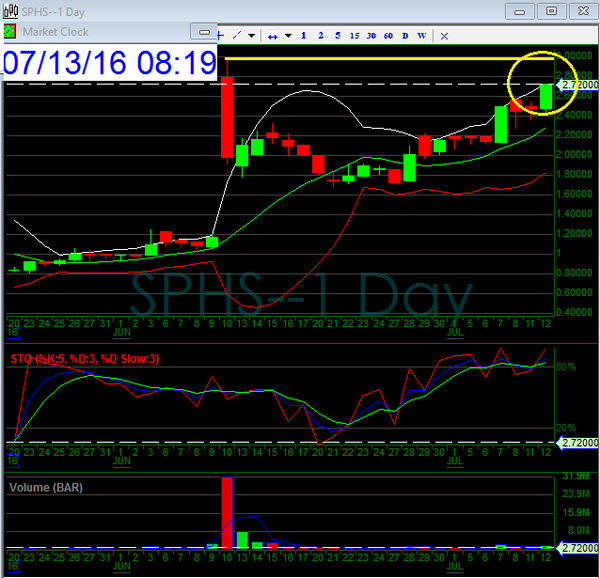This screenshot has width=600, height=578.
Task: Set chart interval to 15 minutes
Action: pyautogui.click(x=355, y=35)
